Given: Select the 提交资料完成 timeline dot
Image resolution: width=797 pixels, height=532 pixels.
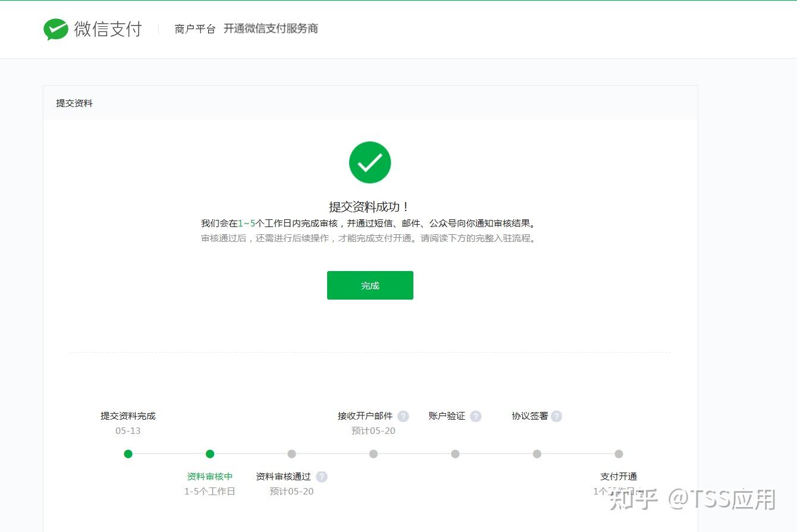Looking at the screenshot, I should point(128,454).
